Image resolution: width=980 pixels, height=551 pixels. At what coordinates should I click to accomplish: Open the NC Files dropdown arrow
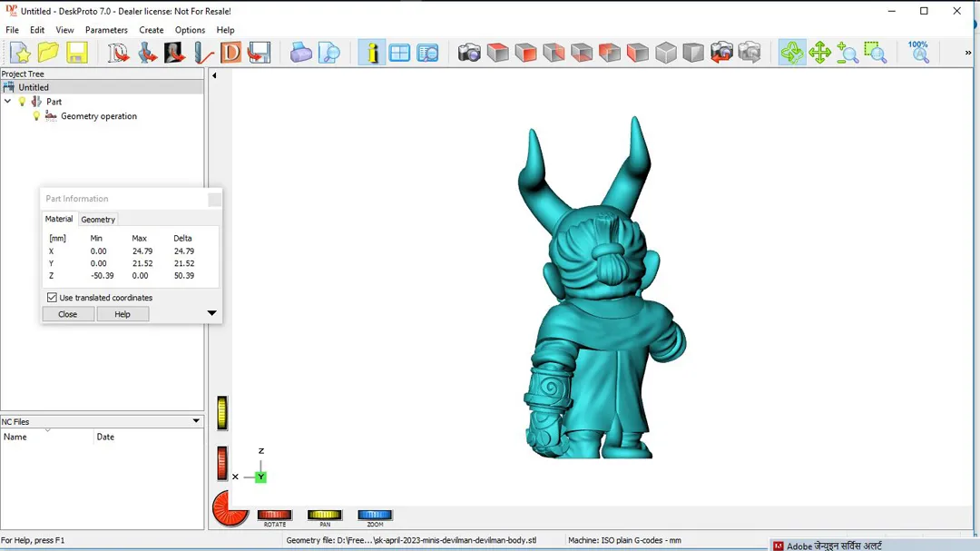196,421
